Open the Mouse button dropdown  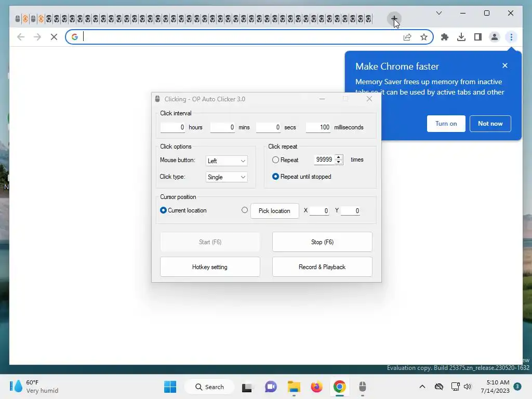click(227, 161)
